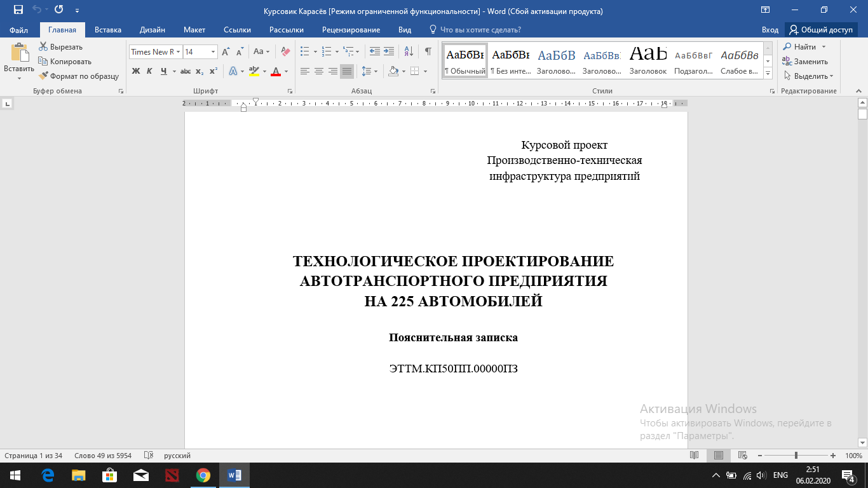Decrease paragraph indent
868x488 pixels.
pos(374,52)
